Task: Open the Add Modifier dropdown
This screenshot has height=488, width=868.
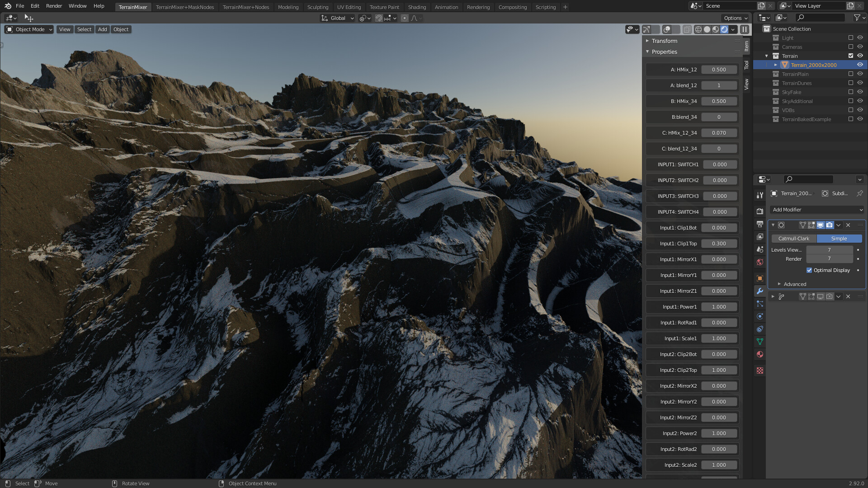Action: click(816, 210)
